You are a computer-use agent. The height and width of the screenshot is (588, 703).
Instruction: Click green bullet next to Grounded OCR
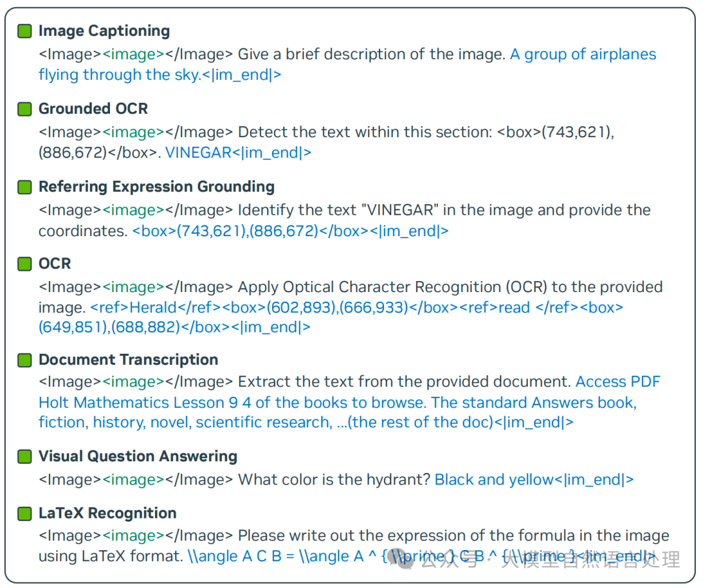click(x=24, y=109)
